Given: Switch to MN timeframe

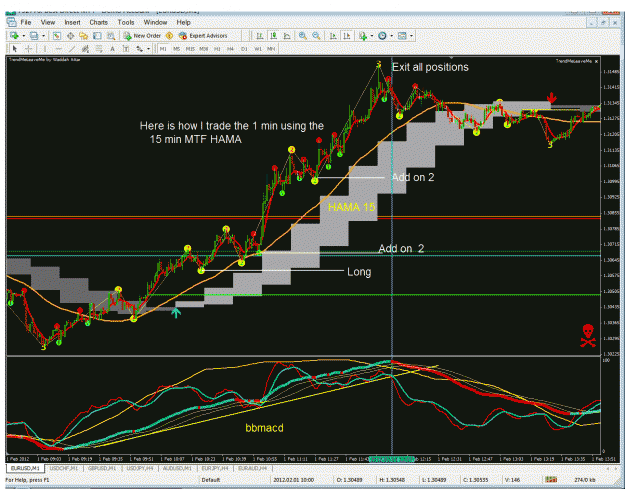Looking at the screenshot, I should pos(271,49).
